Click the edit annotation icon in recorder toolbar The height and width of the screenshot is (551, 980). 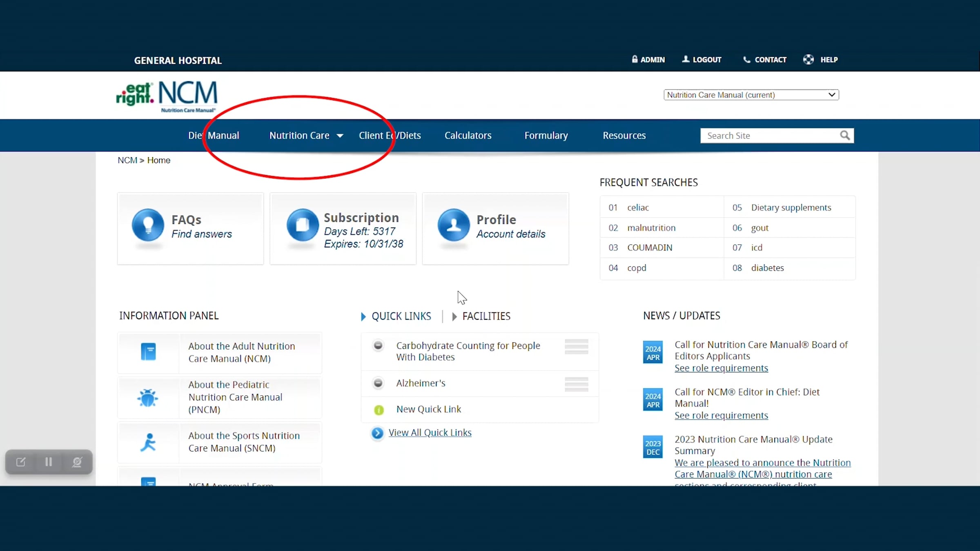20,462
